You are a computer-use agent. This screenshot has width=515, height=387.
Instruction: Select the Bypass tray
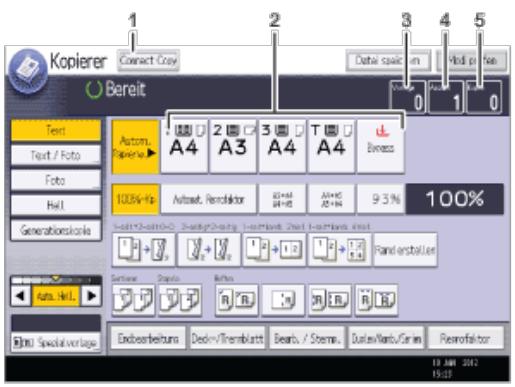click(381, 147)
